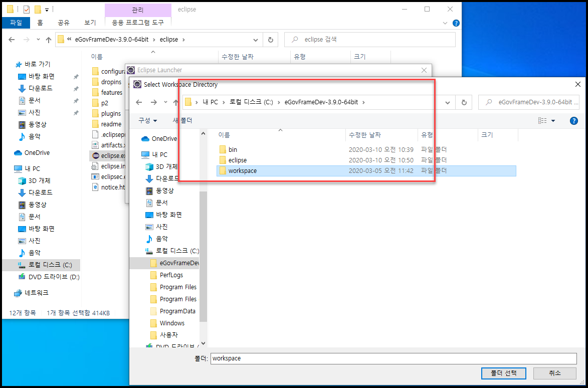Click the 취소 button
The image size is (588, 388).
click(x=554, y=373)
